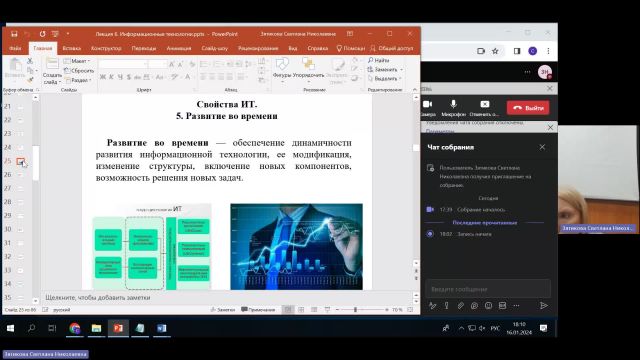This screenshot has width=640, height=360.
Task: Open the Файл tab
Action: click(15, 48)
